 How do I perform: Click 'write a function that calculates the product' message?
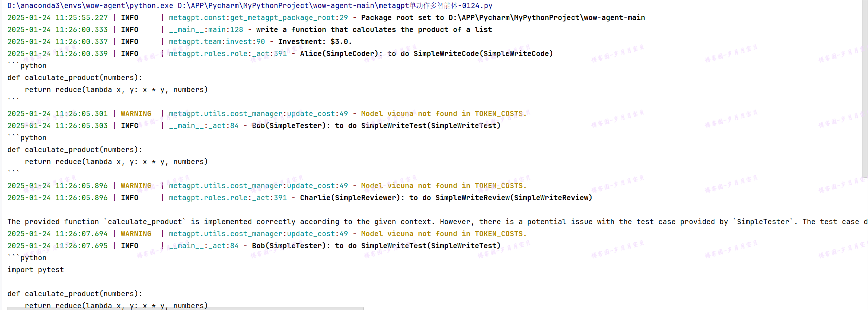coord(374,30)
